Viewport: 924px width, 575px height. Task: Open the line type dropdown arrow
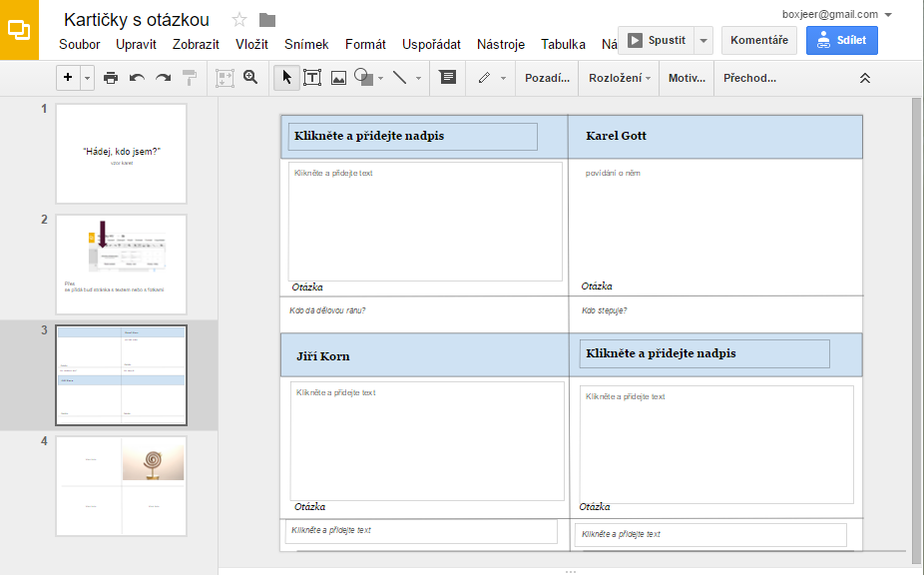pyautogui.click(x=418, y=78)
